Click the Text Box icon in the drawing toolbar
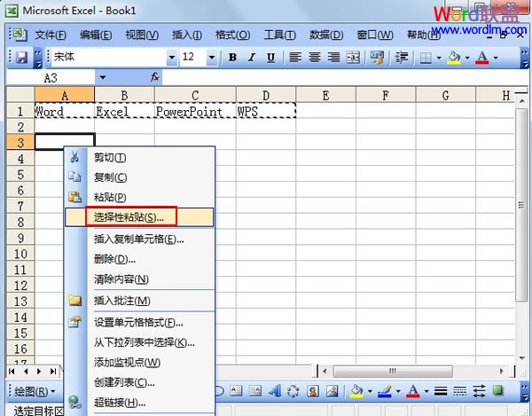This screenshot has width=532, height=416. pyautogui.click(x=236, y=391)
